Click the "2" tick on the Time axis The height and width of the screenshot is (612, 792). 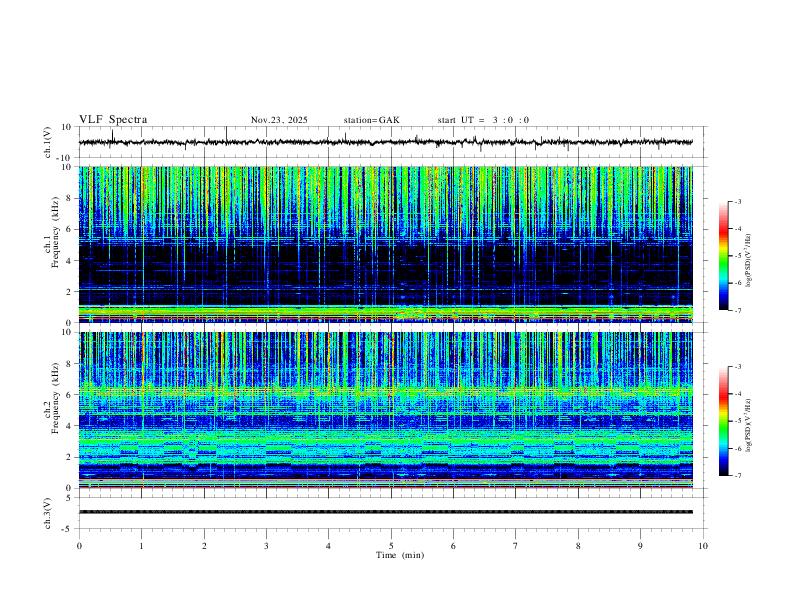click(204, 546)
